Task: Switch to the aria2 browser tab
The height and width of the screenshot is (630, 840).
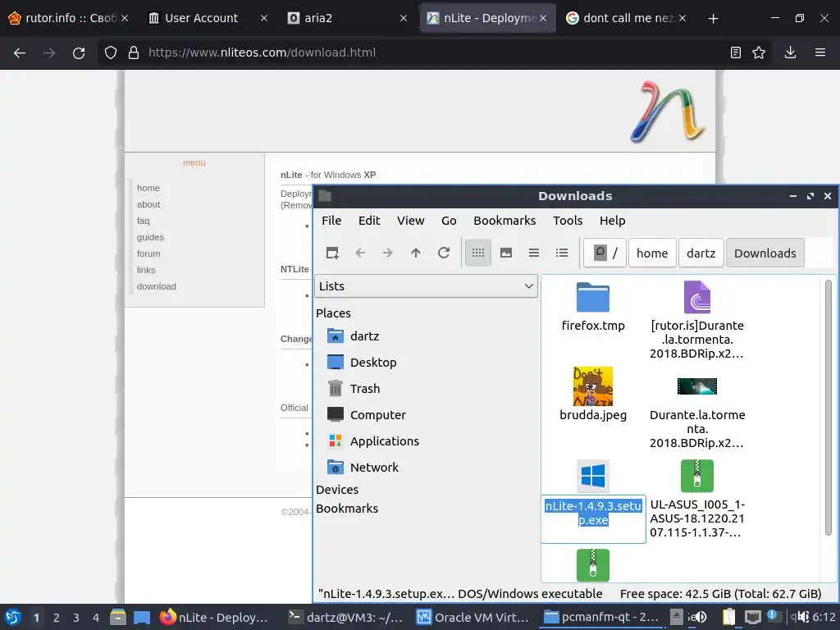Action: 347,18
